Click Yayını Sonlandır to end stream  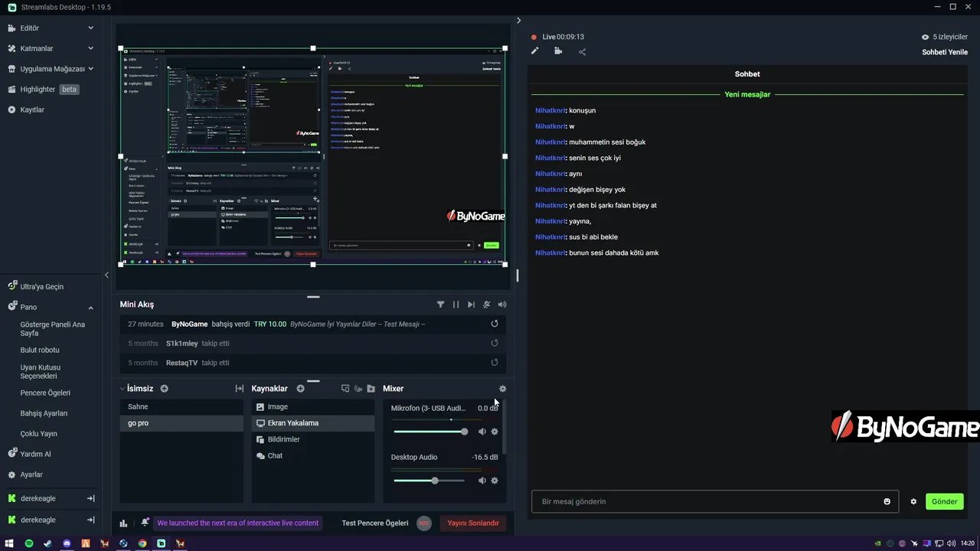[x=473, y=523]
